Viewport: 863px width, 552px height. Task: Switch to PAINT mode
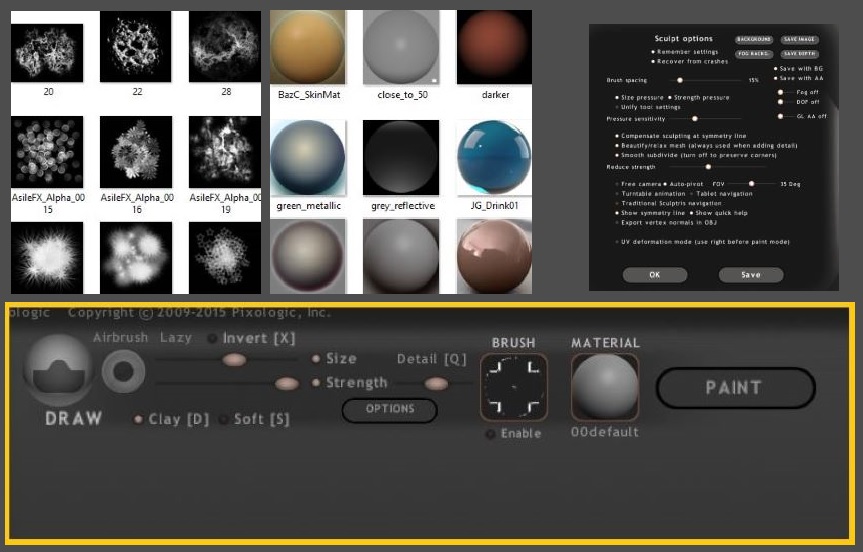click(735, 388)
